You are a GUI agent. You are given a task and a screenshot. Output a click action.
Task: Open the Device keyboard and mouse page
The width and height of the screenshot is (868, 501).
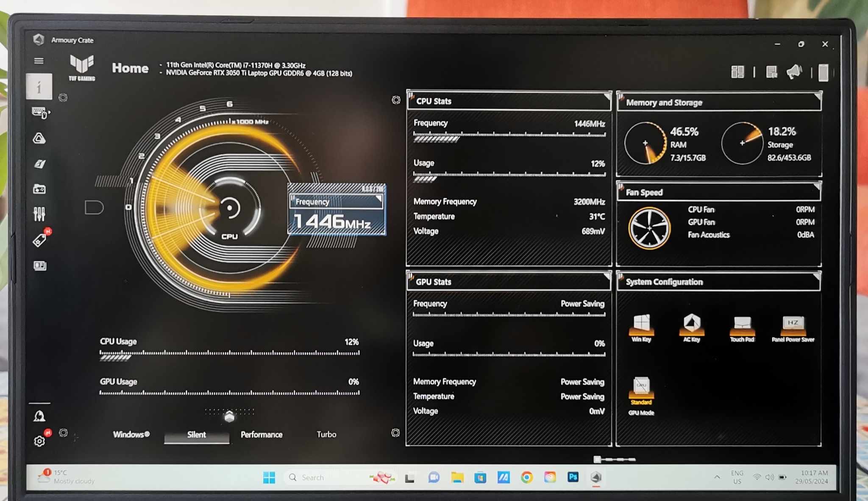41,113
